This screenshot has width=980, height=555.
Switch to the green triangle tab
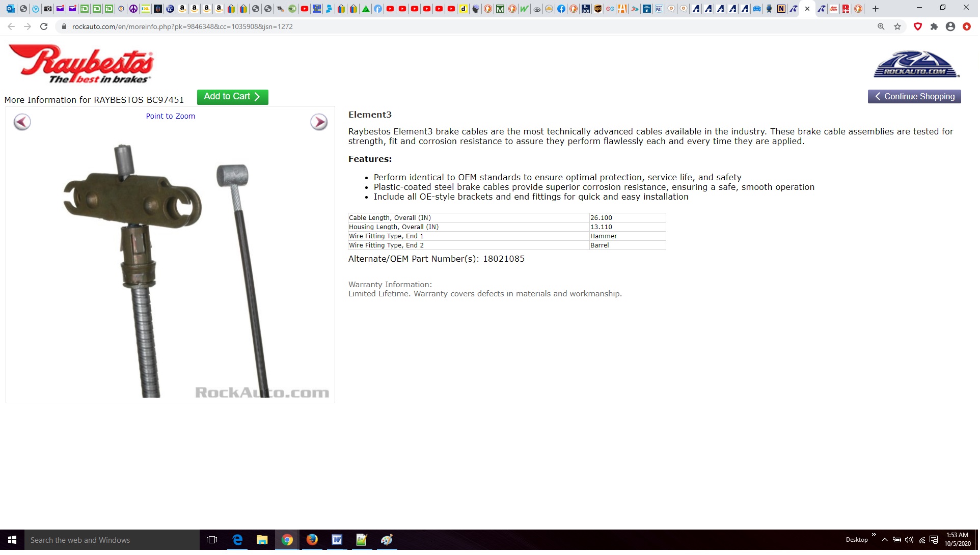click(366, 9)
